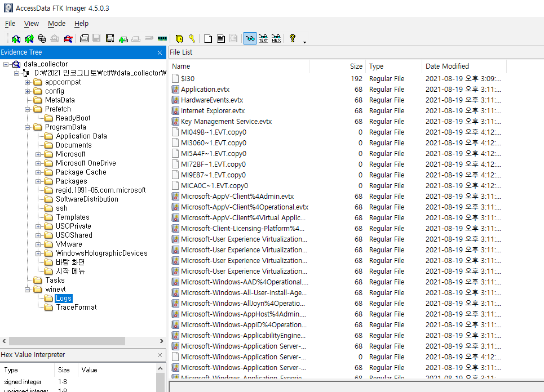Image resolution: width=544 pixels, height=392 pixels.
Task: Select SoftwareDistribution folder
Action: pyautogui.click(x=87, y=199)
